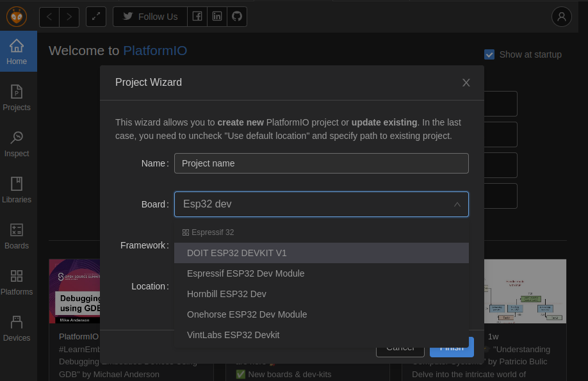The height and width of the screenshot is (381, 588).
Task: Click the PlatformIO ant logo
Action: click(x=17, y=17)
